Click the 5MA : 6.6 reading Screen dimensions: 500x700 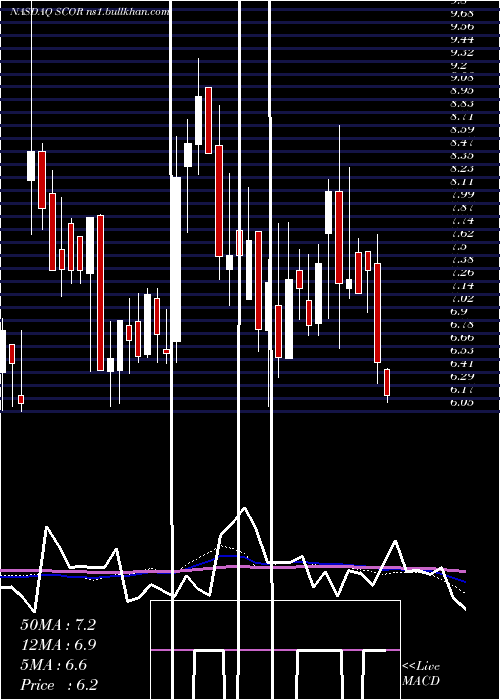pos(54,665)
